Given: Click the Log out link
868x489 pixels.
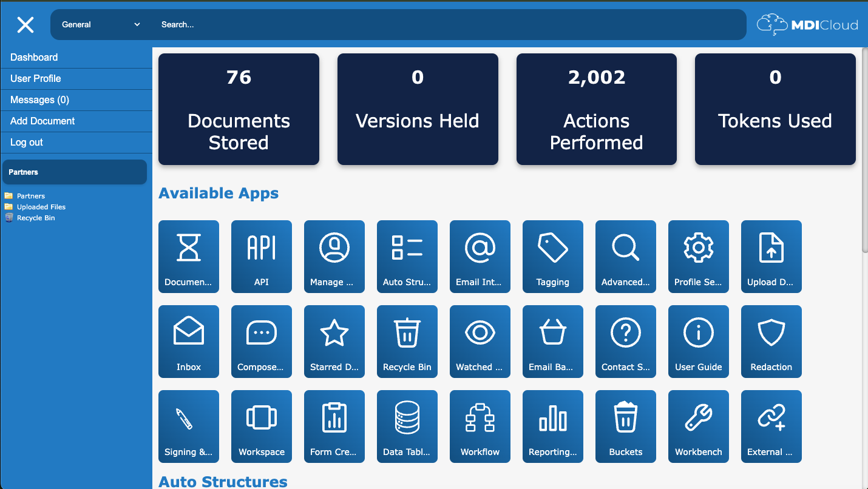Looking at the screenshot, I should click(26, 142).
